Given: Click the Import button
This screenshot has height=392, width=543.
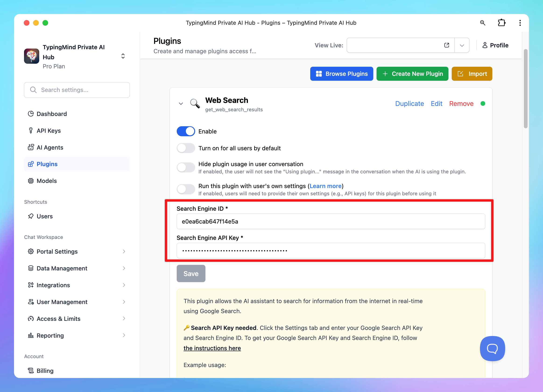Looking at the screenshot, I should 472,74.
